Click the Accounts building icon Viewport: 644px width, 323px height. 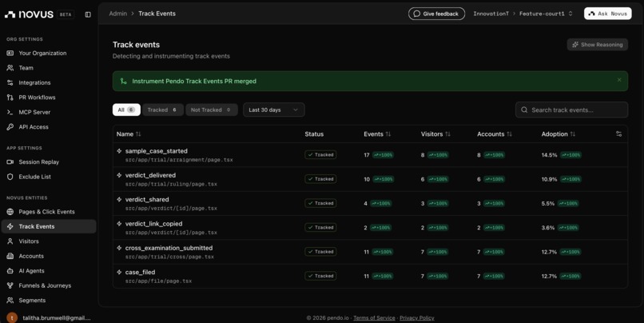pos(10,256)
